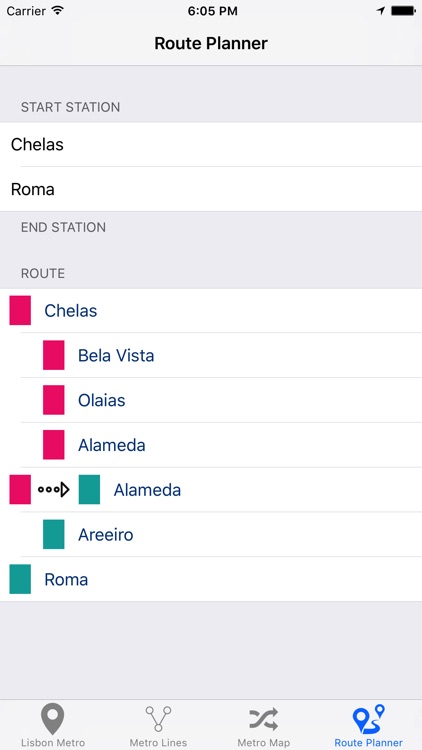Viewport: 422px width, 750px height.
Task: Tap the Chelas start station field
Action: pos(211,144)
